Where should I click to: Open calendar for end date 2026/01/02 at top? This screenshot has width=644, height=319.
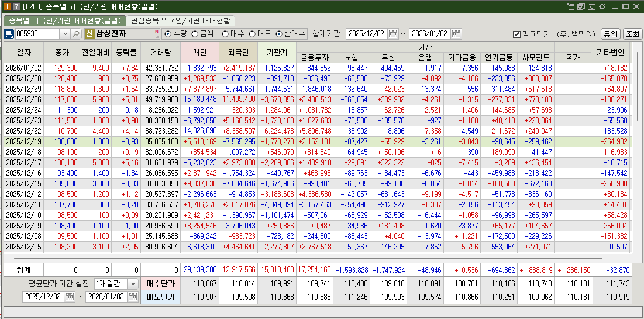pos(456,34)
